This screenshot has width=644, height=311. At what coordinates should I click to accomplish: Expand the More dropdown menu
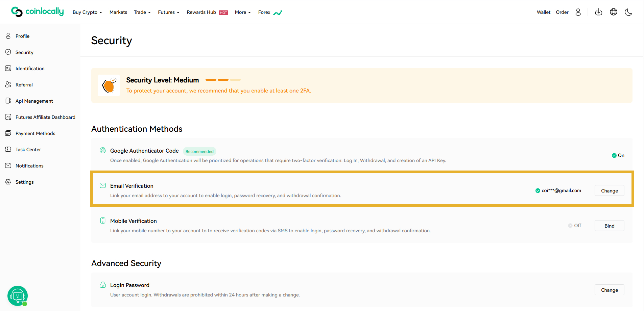243,12
